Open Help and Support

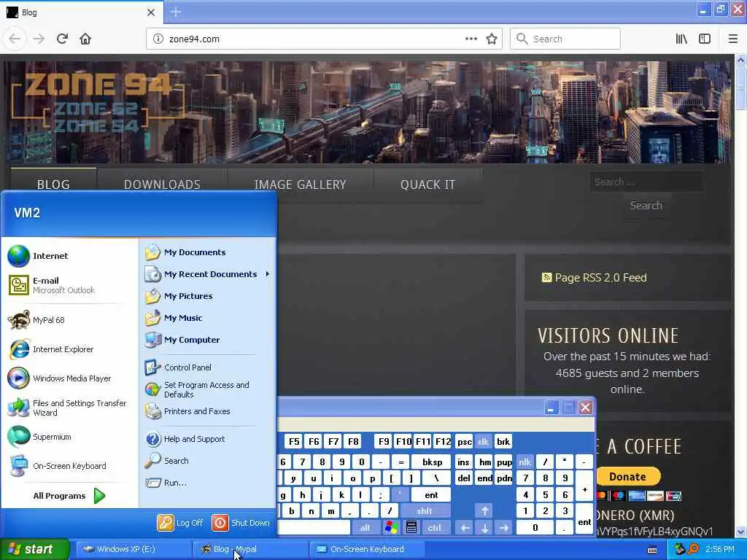coord(208,439)
